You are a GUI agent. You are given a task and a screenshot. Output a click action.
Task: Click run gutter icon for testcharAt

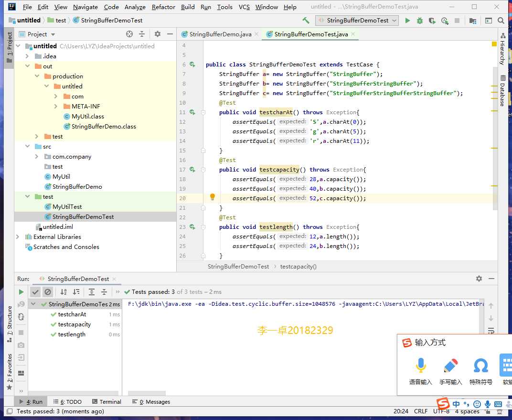[x=192, y=112]
